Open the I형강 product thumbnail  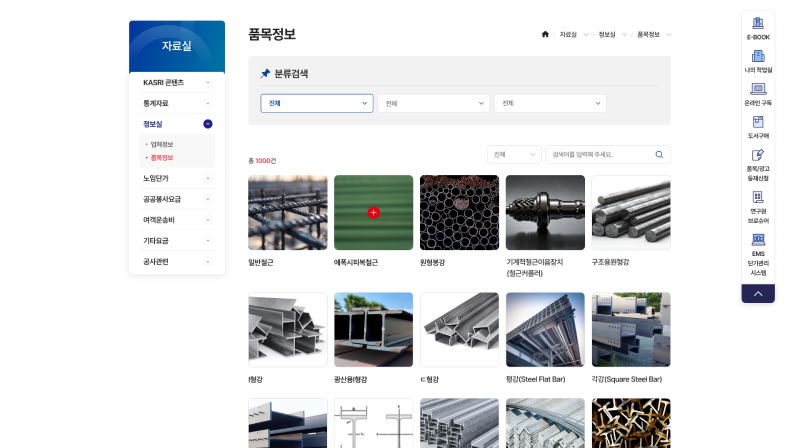tap(288, 330)
